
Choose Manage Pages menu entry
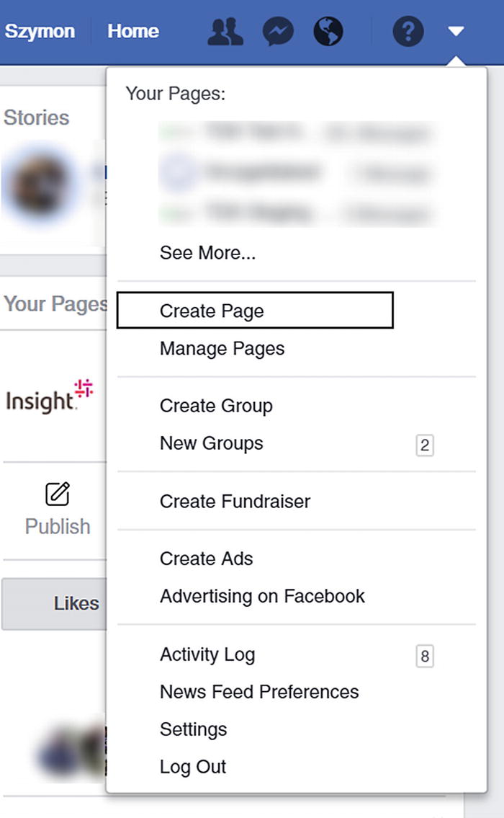point(222,349)
